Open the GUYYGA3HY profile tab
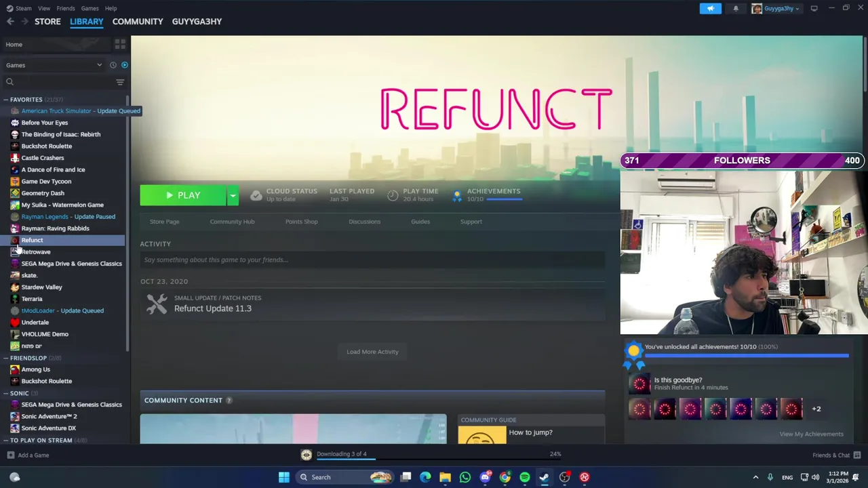 [x=197, y=22]
